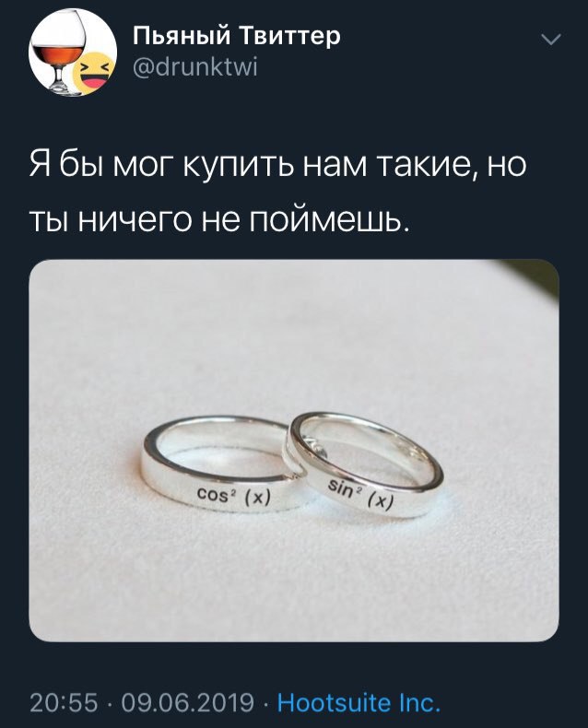Select the tweet line starting with "Я бы мог"

click(278, 165)
